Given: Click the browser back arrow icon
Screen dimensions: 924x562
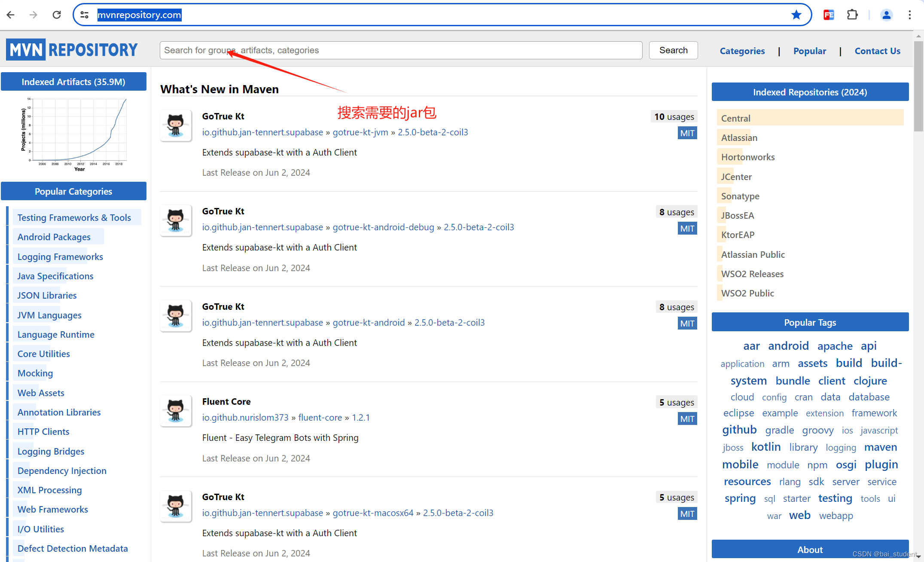Looking at the screenshot, I should [x=11, y=15].
